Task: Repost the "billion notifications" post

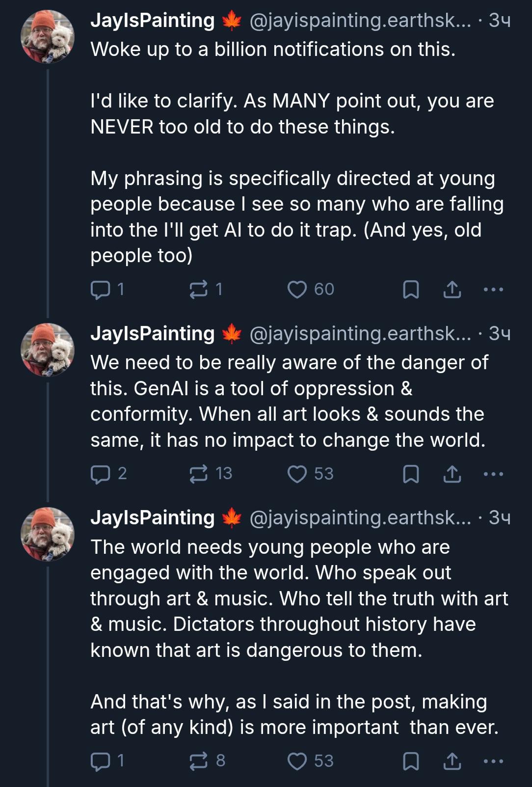Action: pyautogui.click(x=198, y=290)
